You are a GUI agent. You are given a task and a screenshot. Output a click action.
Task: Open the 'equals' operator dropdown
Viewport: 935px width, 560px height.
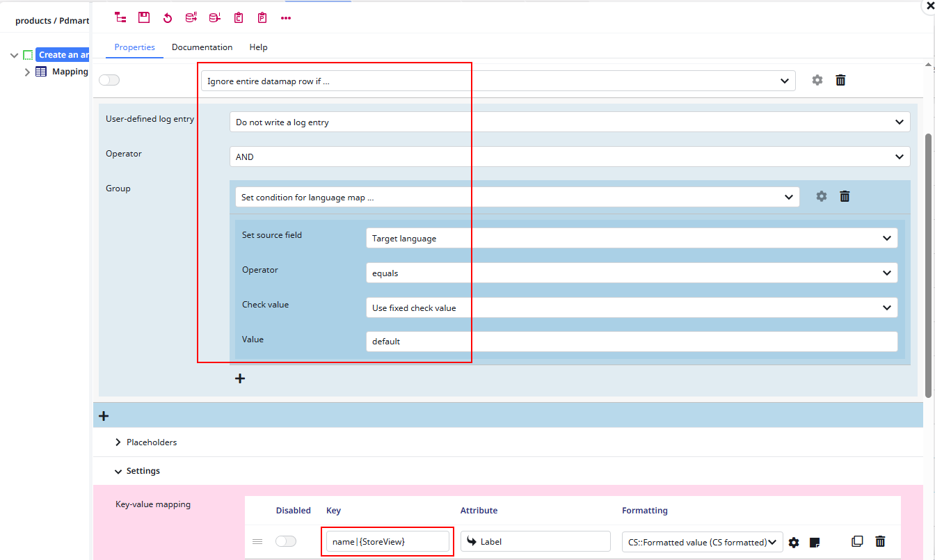[x=632, y=273]
